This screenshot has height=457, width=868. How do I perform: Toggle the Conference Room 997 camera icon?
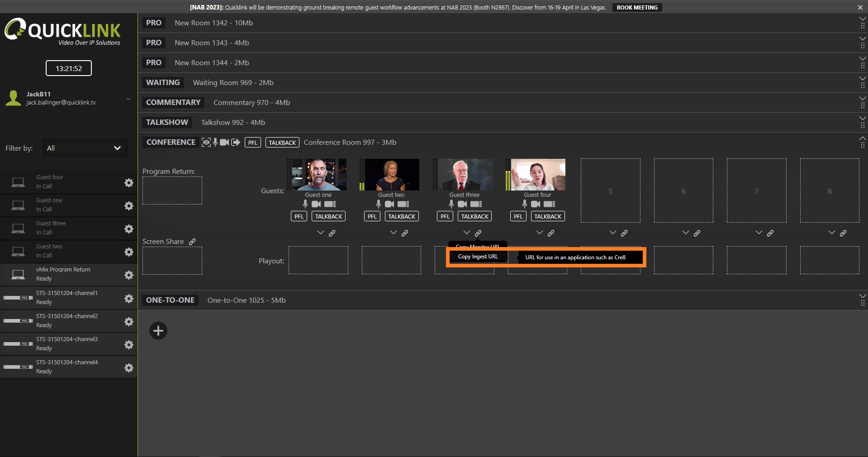224,143
